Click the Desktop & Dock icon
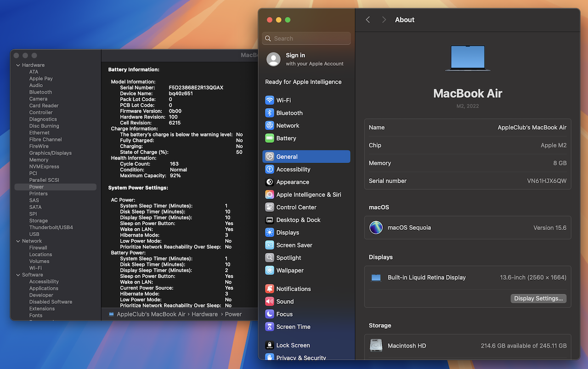This screenshot has width=588, height=369. (x=270, y=220)
